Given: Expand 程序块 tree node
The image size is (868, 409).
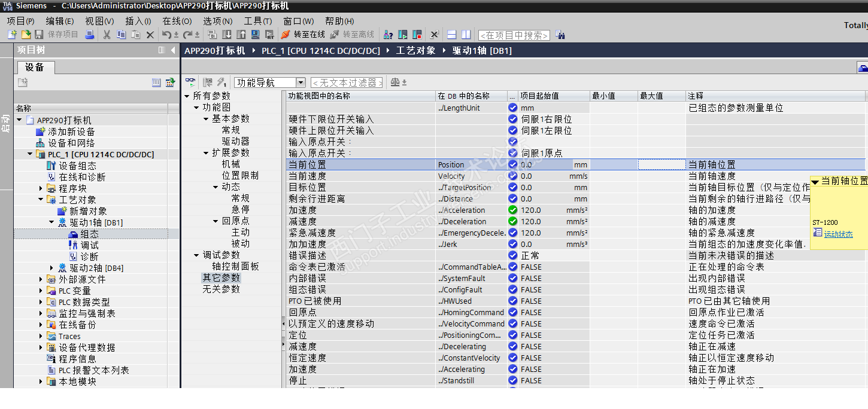Looking at the screenshot, I should [41, 188].
